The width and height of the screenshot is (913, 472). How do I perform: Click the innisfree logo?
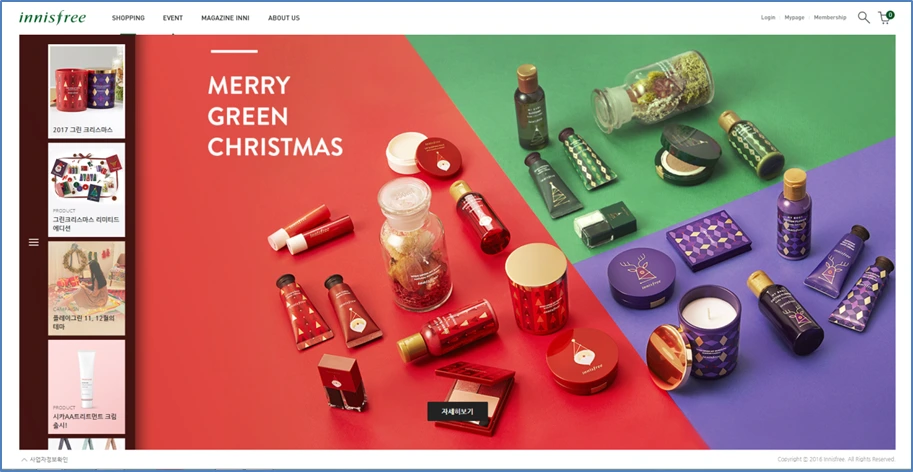(52, 17)
